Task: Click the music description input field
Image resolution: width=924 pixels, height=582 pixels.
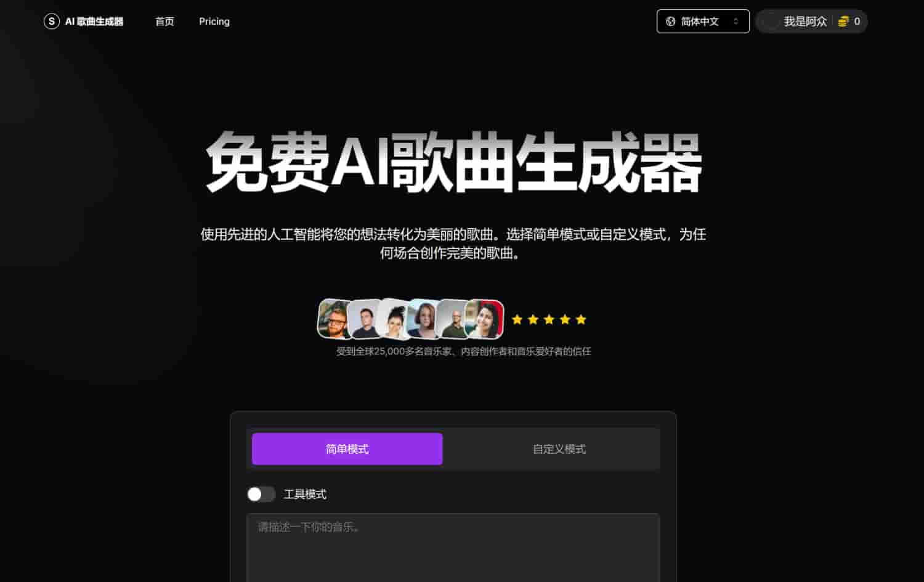Action: (x=453, y=543)
